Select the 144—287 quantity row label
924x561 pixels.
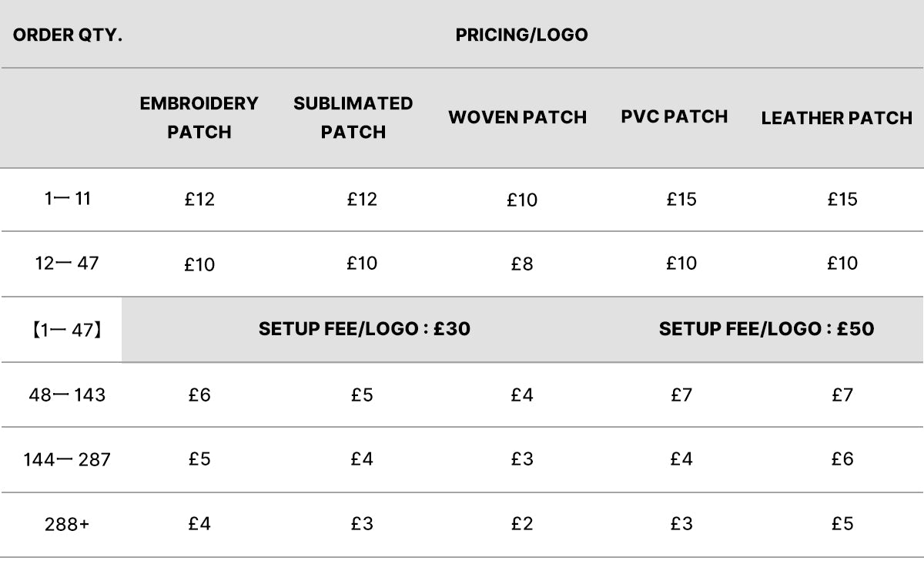67,460
